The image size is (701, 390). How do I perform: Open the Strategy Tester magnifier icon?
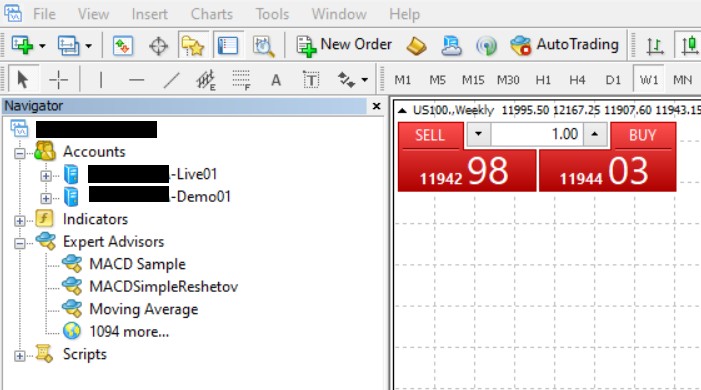click(x=263, y=46)
